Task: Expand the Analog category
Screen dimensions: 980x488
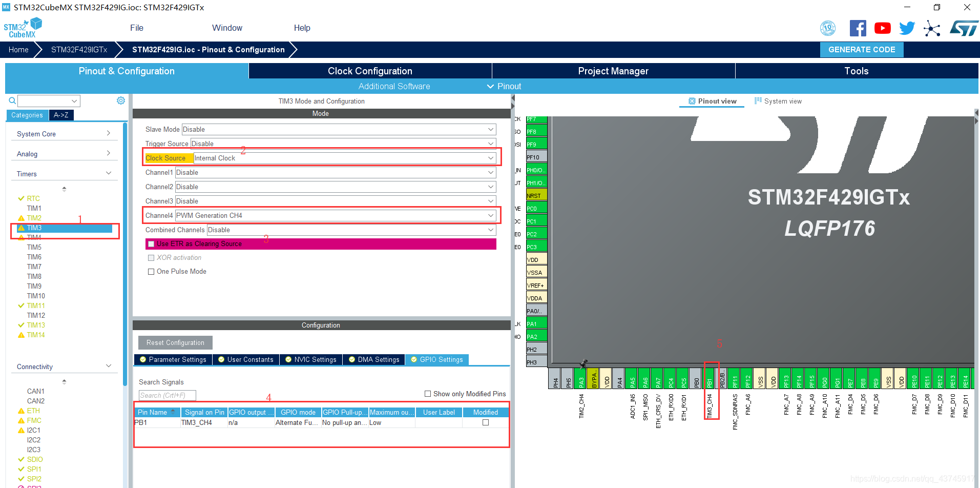Action: [x=64, y=154]
